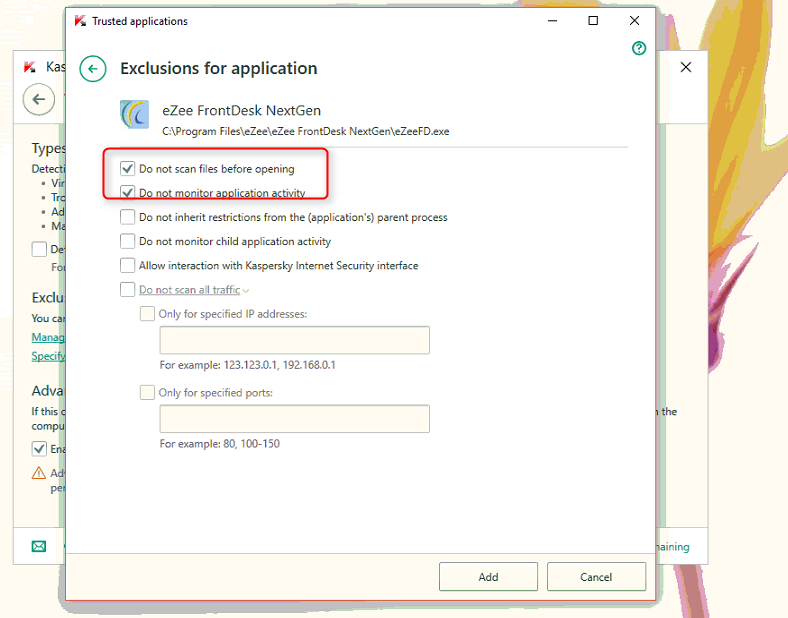Click the 'For example: 80, 100-150' hint
The image size is (788, 618).
tap(220, 444)
